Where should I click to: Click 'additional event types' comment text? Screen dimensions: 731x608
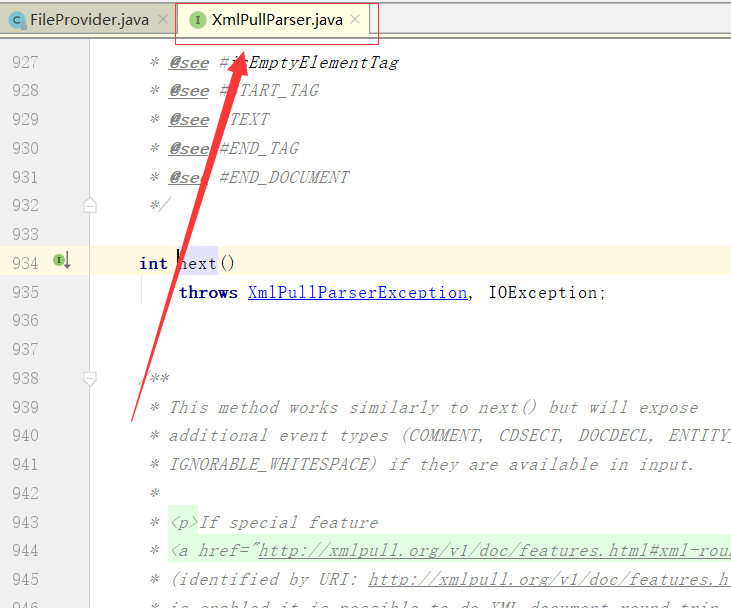tap(278, 436)
